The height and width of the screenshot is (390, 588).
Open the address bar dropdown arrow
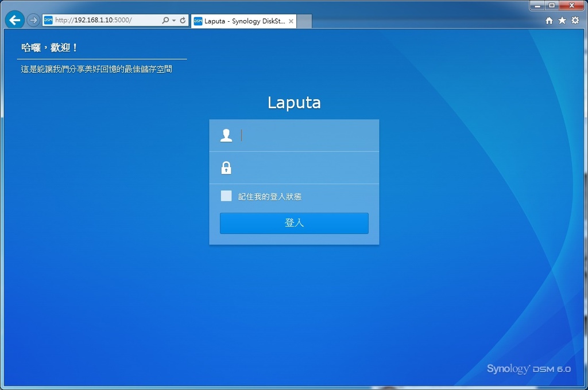click(174, 20)
